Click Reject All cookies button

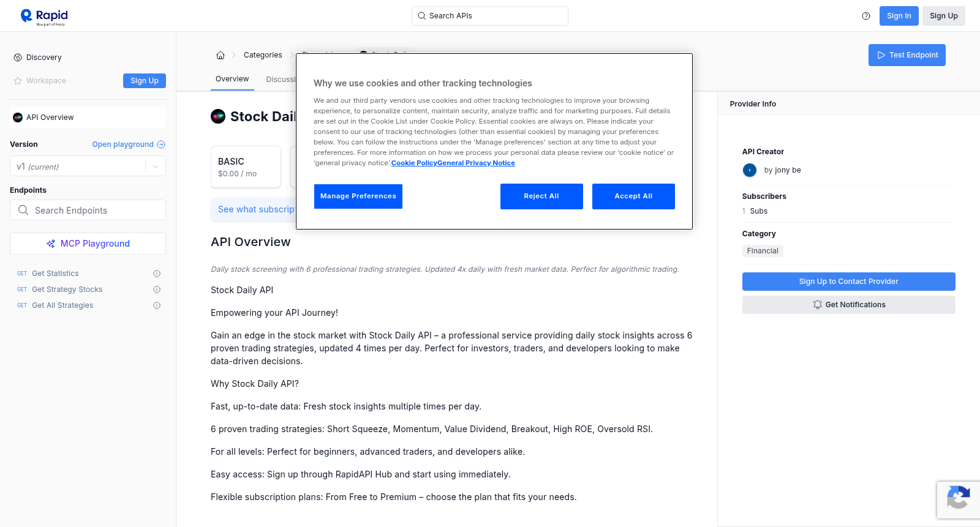pyautogui.click(x=541, y=196)
